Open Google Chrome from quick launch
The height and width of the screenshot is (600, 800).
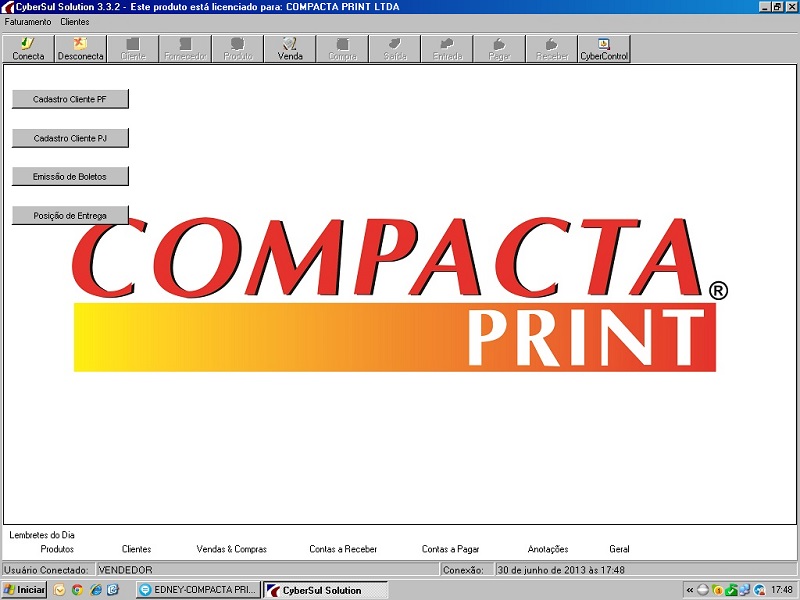point(77,590)
